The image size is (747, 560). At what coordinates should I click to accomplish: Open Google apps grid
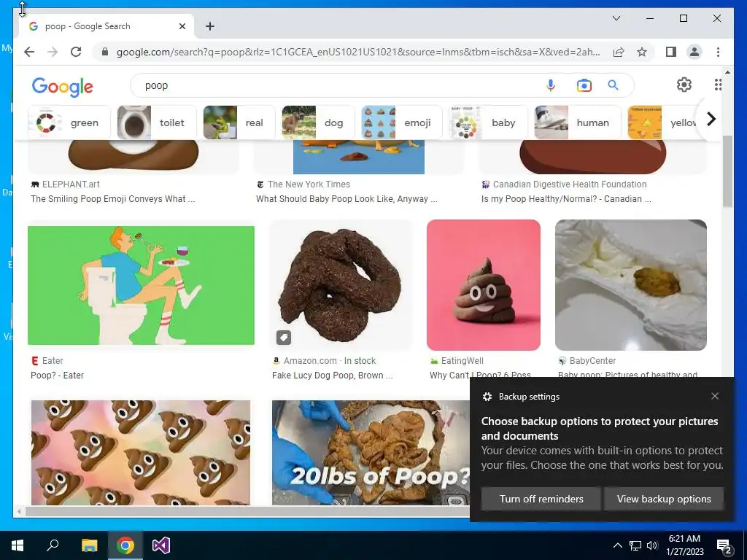pos(718,85)
